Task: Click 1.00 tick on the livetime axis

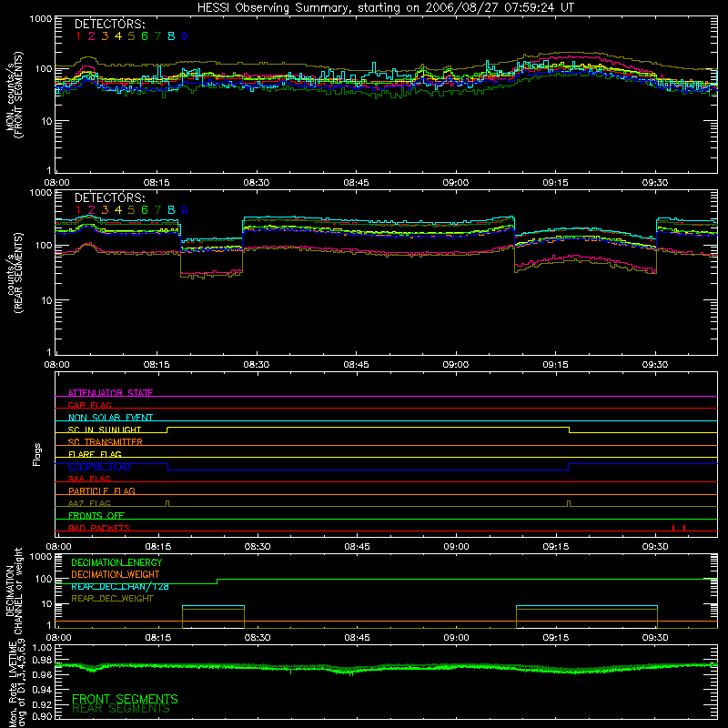Action: tap(42, 647)
